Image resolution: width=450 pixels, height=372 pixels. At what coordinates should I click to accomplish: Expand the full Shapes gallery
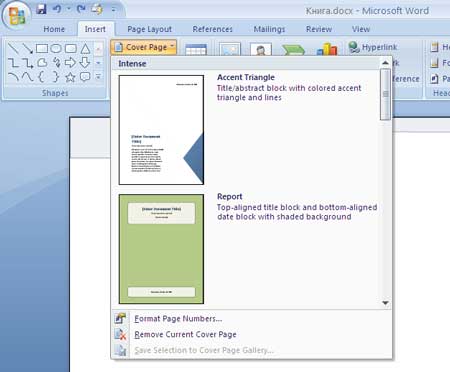(98, 77)
